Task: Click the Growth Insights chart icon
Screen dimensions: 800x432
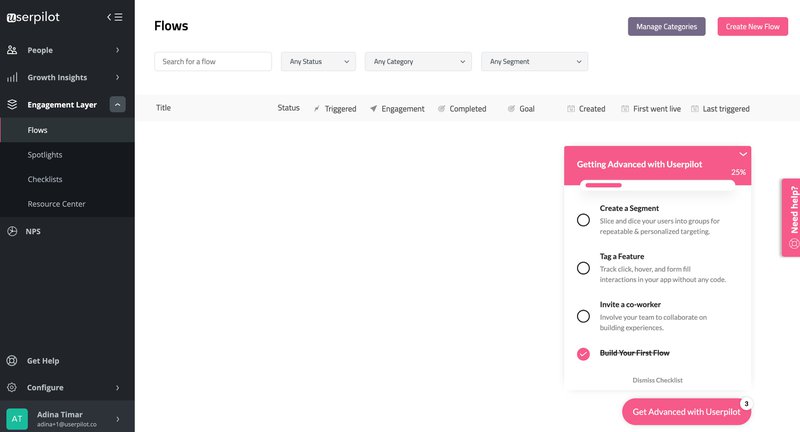Action: pyautogui.click(x=12, y=77)
